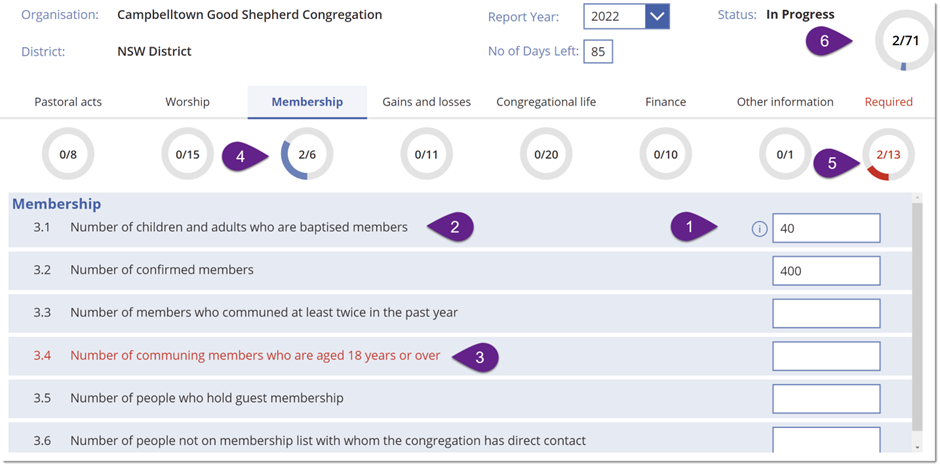This screenshot has height=466, width=940.
Task: Click the 0/20 Congregational life progress ring
Action: pos(546,154)
